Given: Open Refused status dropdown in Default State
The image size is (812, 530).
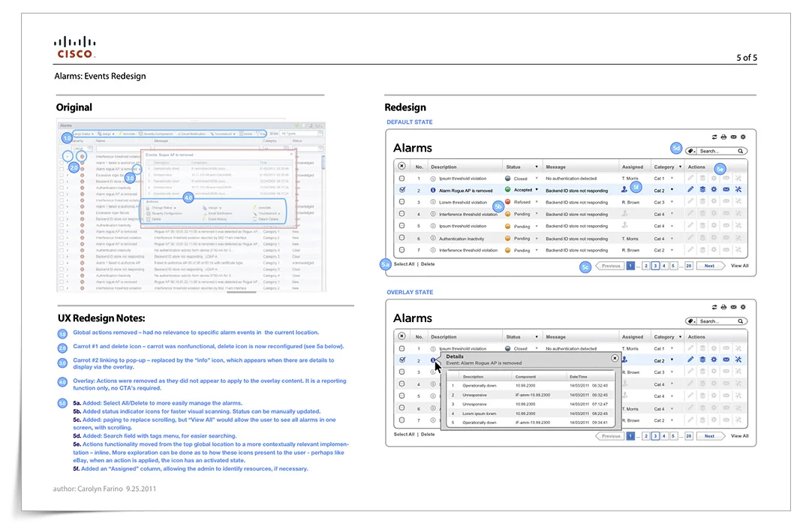Looking at the screenshot, I should (537, 202).
